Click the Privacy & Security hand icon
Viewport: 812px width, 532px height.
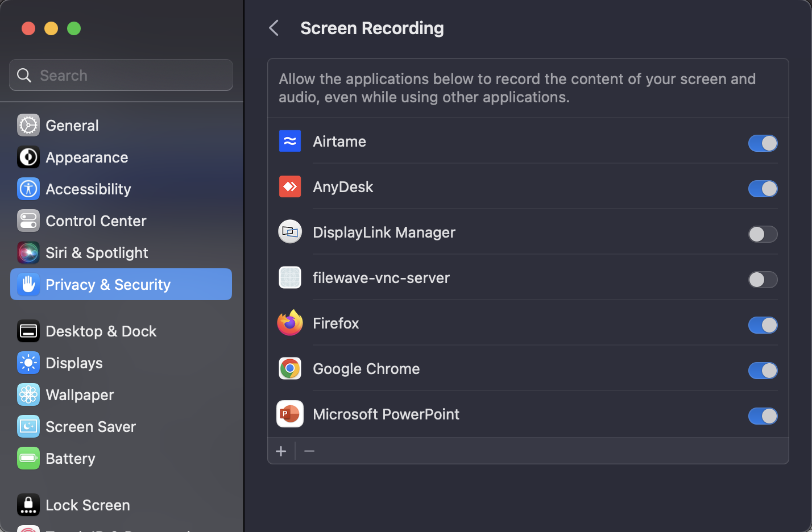pos(28,284)
